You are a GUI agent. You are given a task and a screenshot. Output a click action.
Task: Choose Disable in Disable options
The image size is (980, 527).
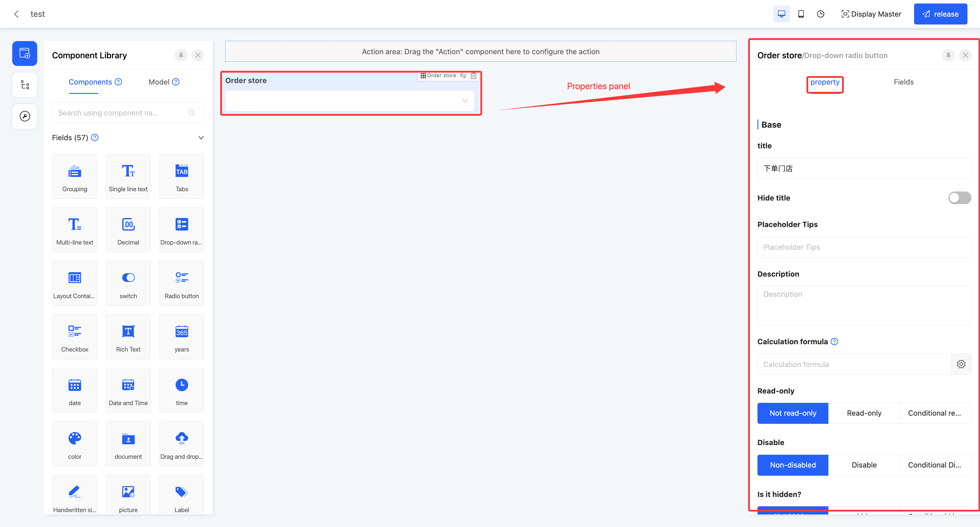tap(864, 465)
